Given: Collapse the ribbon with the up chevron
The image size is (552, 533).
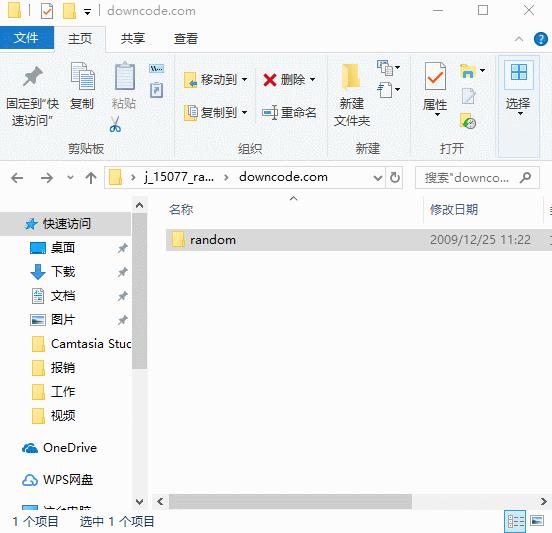Looking at the screenshot, I should [519, 39].
